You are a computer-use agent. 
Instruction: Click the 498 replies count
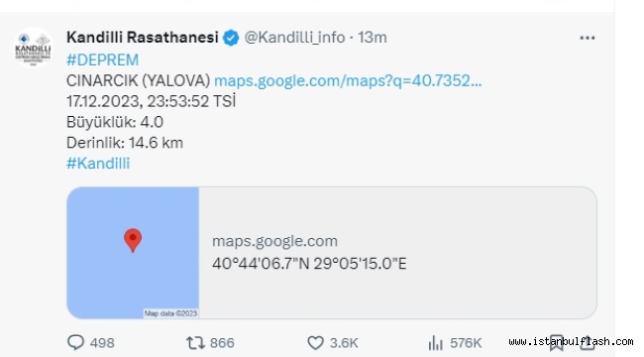[102, 342]
